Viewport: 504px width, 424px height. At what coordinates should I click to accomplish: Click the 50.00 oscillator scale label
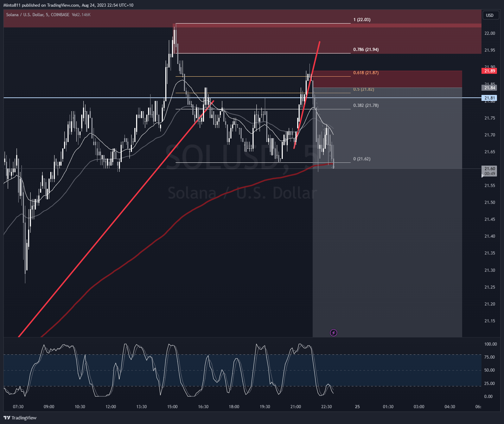490,370
